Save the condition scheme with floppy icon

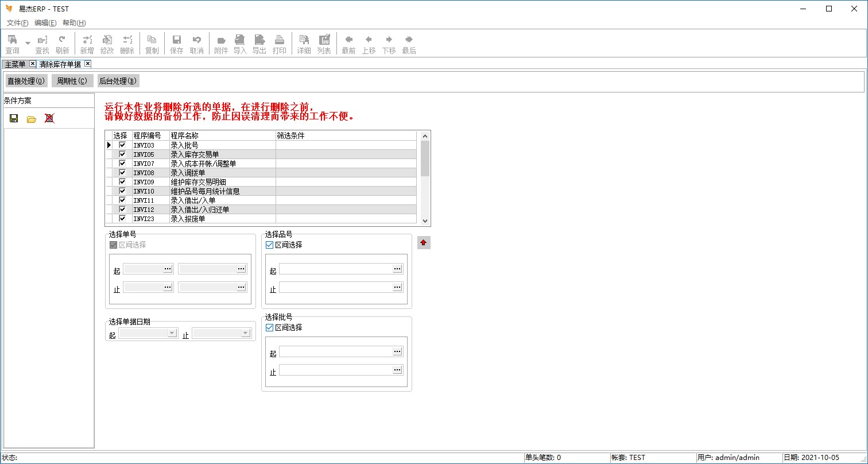coord(14,119)
